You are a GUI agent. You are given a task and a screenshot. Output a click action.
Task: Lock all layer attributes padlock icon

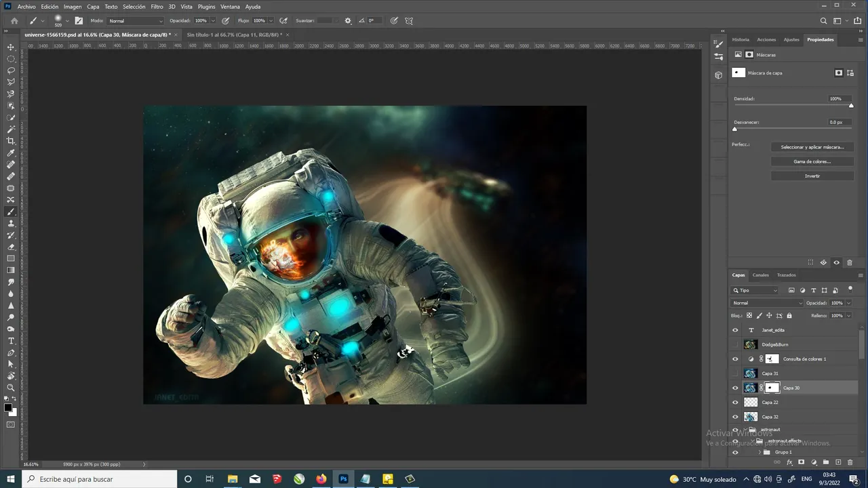pos(789,315)
